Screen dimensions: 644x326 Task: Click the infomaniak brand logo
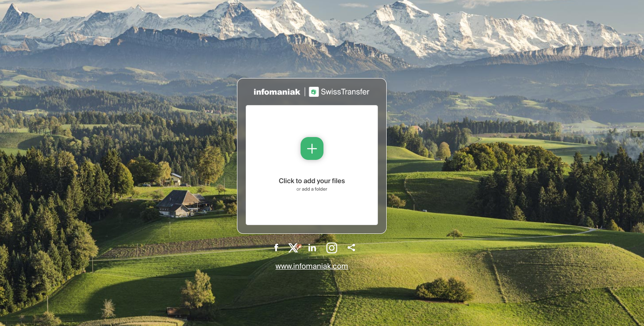(x=276, y=92)
